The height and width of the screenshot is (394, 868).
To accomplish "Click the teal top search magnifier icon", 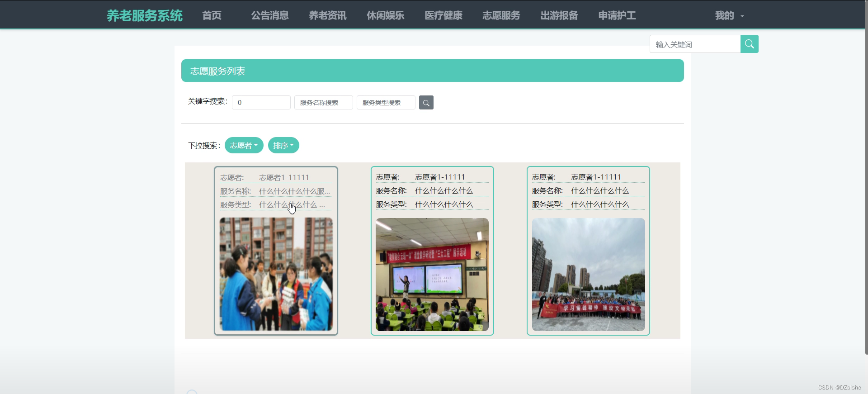I will click(749, 44).
